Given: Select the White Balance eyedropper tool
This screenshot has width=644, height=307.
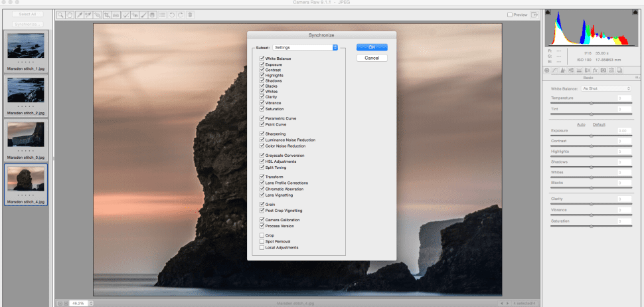Looking at the screenshot, I should [x=80, y=15].
